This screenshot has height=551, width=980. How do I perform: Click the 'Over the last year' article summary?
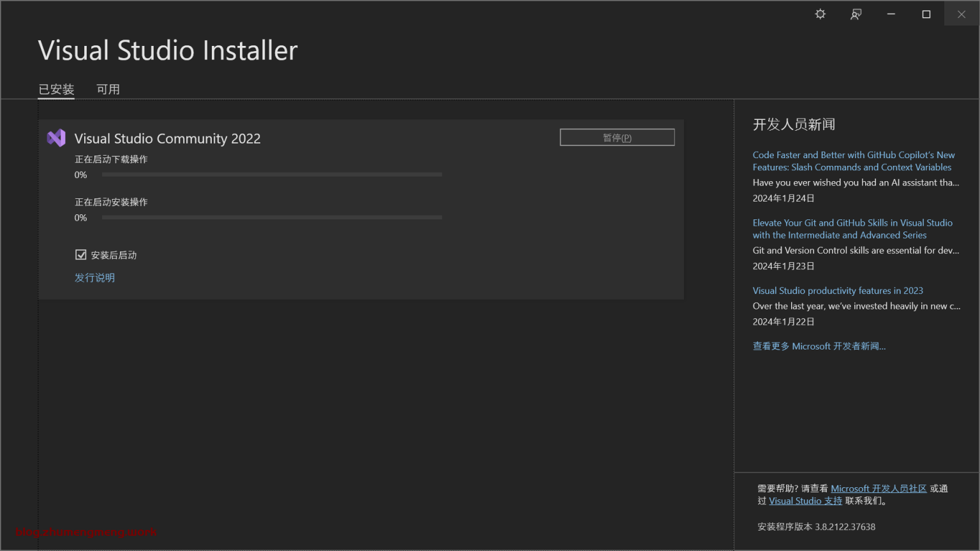coord(856,305)
